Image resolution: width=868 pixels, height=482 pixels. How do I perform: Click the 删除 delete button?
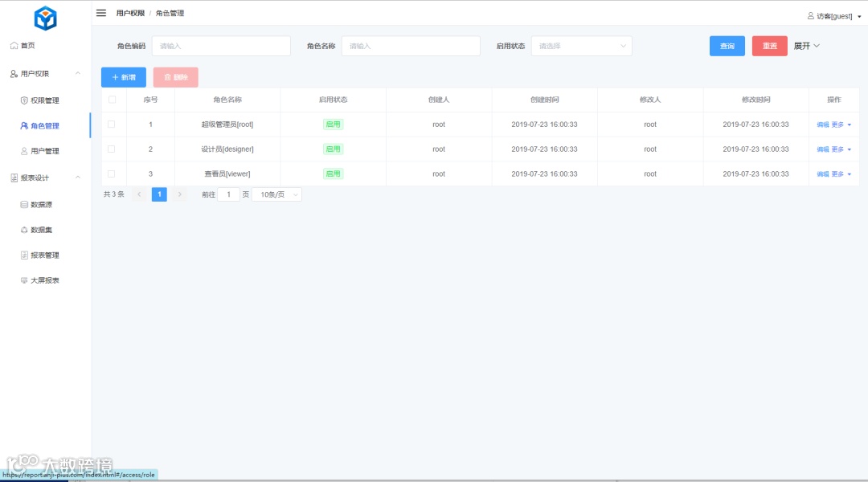(175, 77)
